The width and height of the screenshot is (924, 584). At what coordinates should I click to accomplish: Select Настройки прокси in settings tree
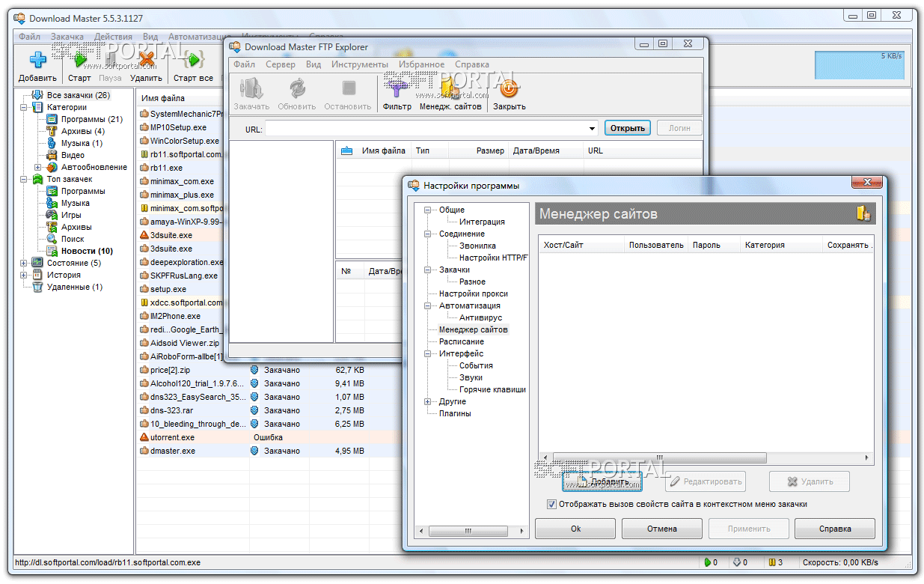[x=474, y=293]
